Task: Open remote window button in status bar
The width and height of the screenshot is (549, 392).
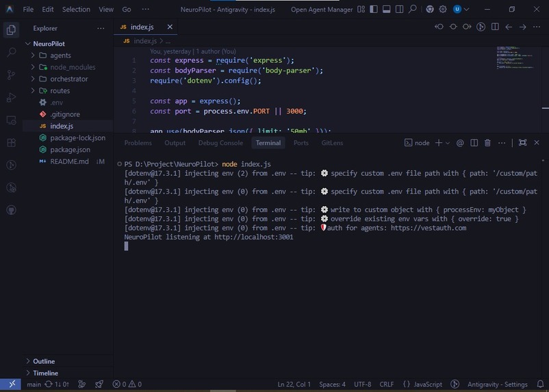Action: [11, 384]
